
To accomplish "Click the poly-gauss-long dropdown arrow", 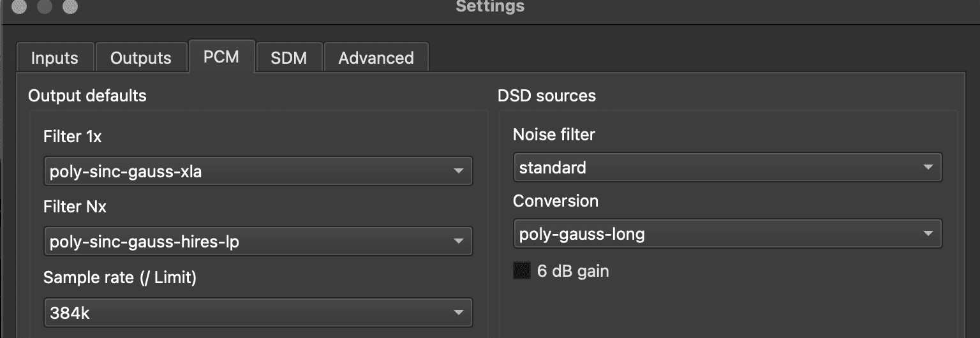I will click(x=928, y=234).
